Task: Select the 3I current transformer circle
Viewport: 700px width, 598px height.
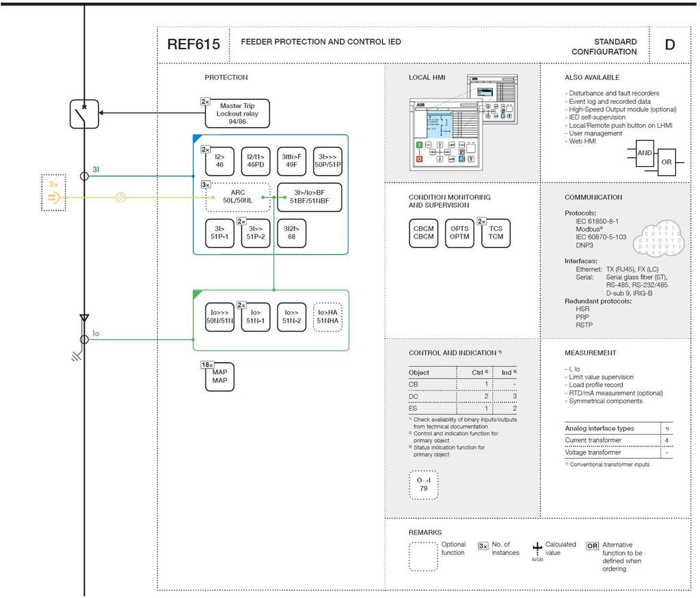Action: point(84,176)
